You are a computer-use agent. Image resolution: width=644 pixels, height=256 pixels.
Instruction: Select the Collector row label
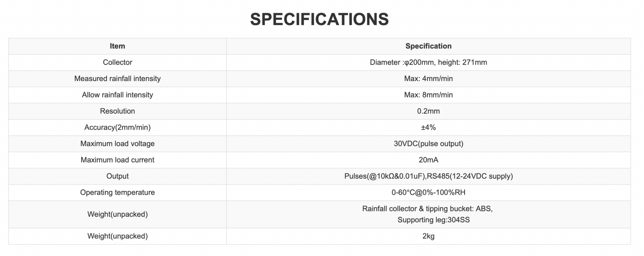click(117, 62)
